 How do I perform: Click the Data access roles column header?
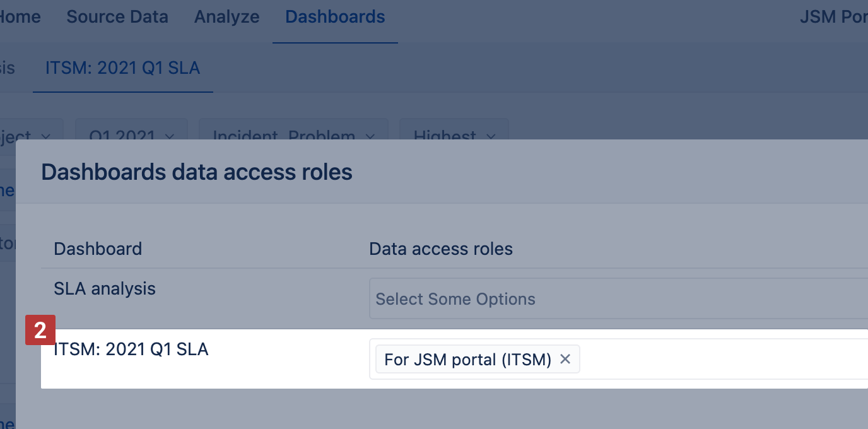pos(441,249)
